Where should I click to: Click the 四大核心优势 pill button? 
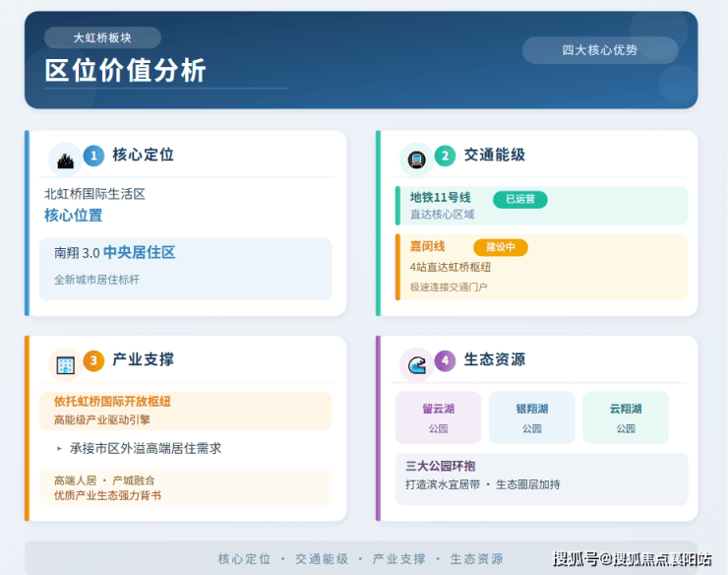(x=600, y=50)
